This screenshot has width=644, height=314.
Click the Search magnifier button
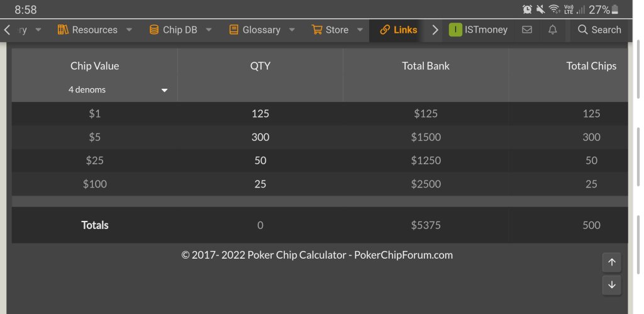[599, 30]
